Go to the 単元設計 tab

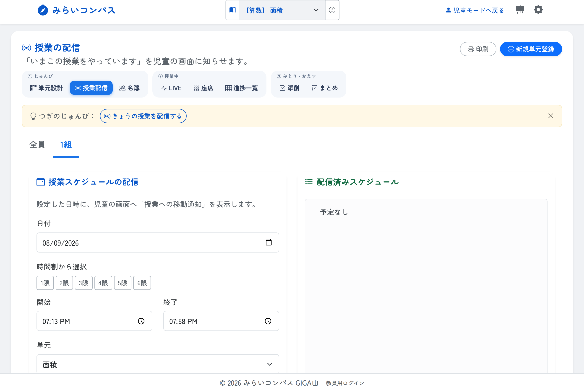pyautogui.click(x=46, y=88)
